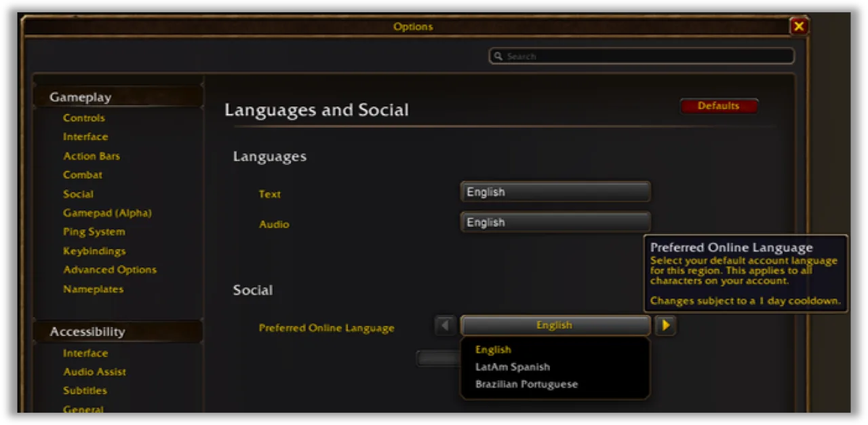The height and width of the screenshot is (425, 868).
Task: Click into the Search field
Action: click(x=642, y=56)
